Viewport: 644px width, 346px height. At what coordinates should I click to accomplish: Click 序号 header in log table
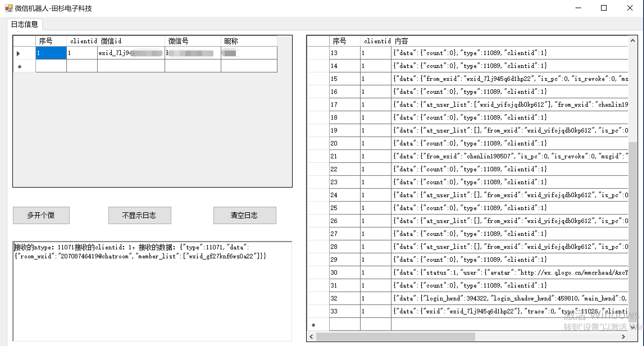[345, 41]
